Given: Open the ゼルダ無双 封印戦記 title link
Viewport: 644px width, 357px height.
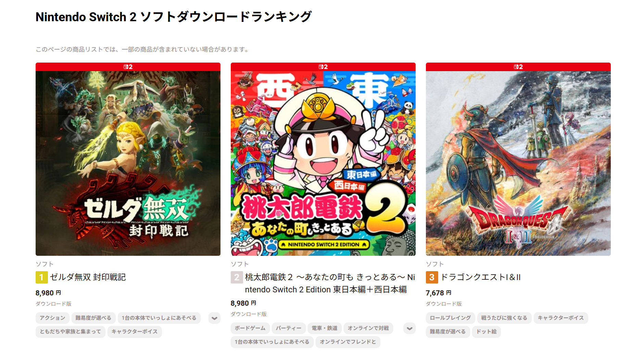Looking at the screenshot, I should pyautogui.click(x=88, y=277).
